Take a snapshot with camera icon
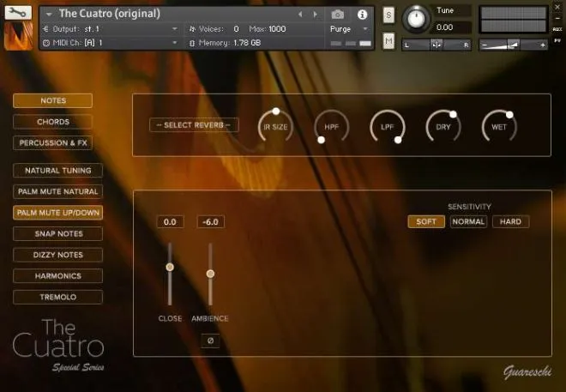Image resolution: width=566 pixels, height=392 pixels. pyautogui.click(x=338, y=15)
